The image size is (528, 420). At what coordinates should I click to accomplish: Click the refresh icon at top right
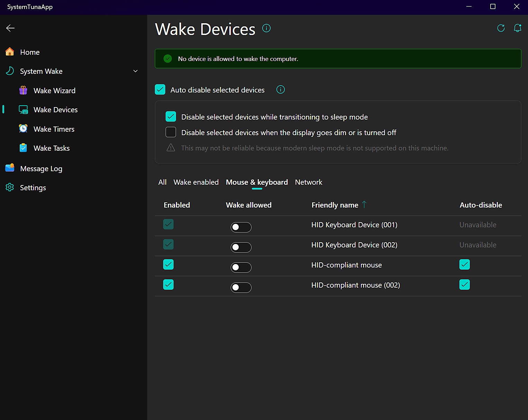pyautogui.click(x=501, y=28)
